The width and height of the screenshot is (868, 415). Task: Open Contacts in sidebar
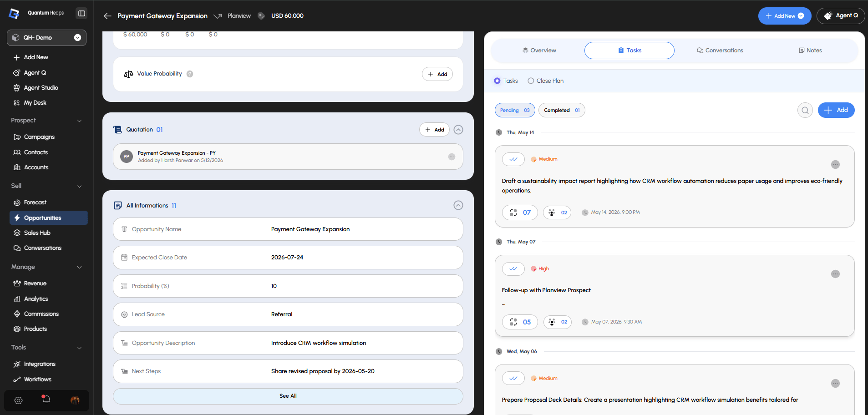coord(36,152)
